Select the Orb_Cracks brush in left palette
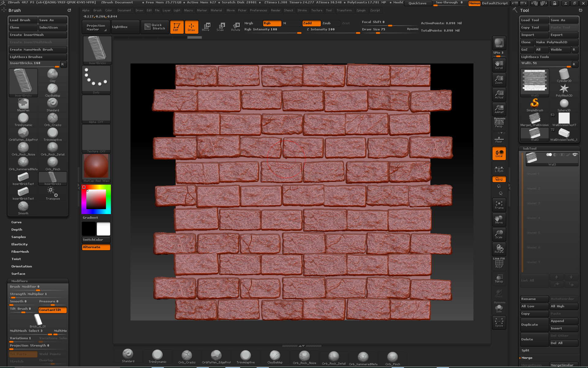 coord(52,120)
